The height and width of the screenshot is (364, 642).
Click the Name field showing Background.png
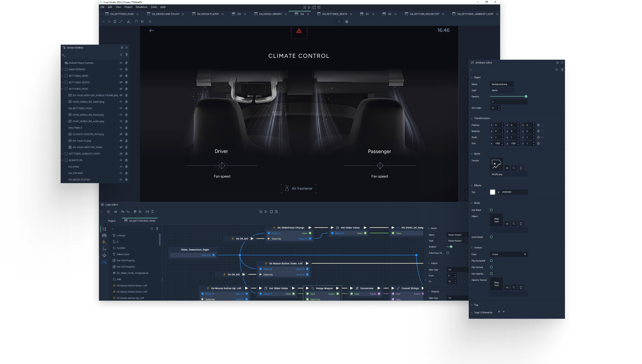502,84
